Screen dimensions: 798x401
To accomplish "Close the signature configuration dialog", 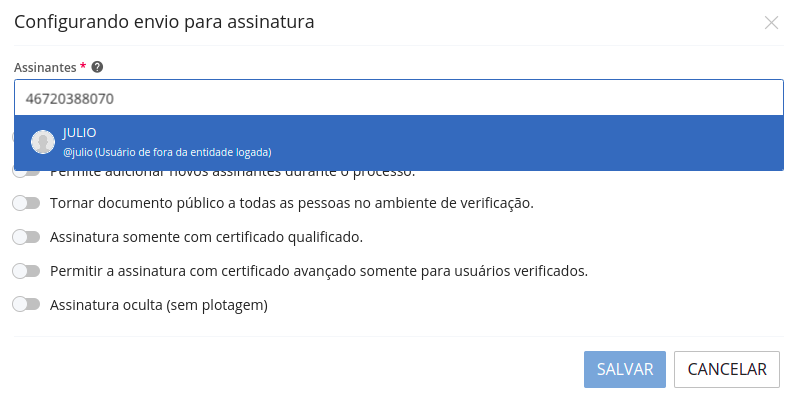I will pyautogui.click(x=771, y=22).
